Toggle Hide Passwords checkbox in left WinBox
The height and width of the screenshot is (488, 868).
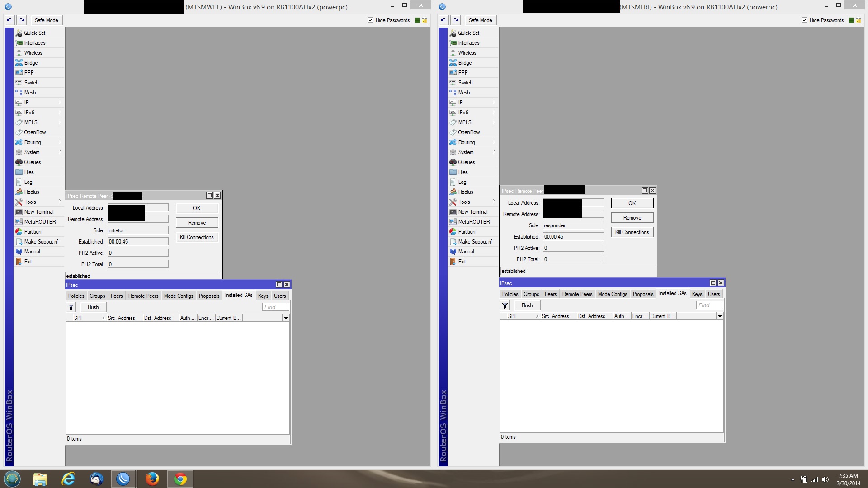[370, 20]
